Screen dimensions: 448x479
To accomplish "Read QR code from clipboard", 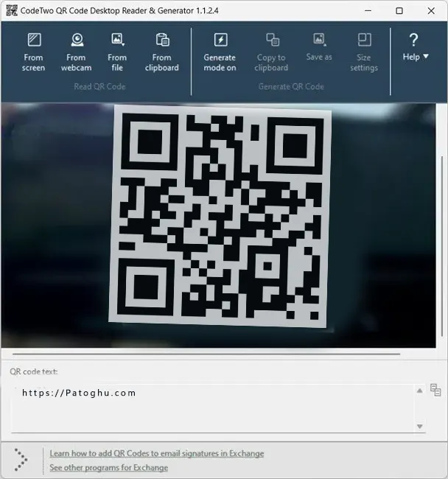I will click(162, 52).
